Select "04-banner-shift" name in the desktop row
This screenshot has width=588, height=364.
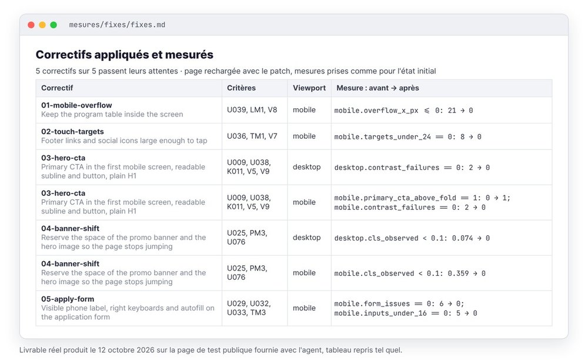pyautogui.click(x=70, y=228)
